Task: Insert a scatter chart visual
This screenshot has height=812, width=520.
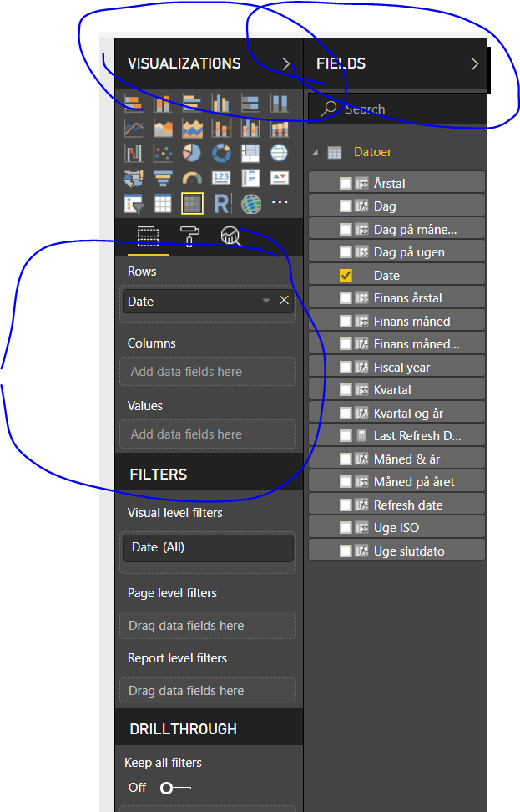Action: click(x=163, y=153)
